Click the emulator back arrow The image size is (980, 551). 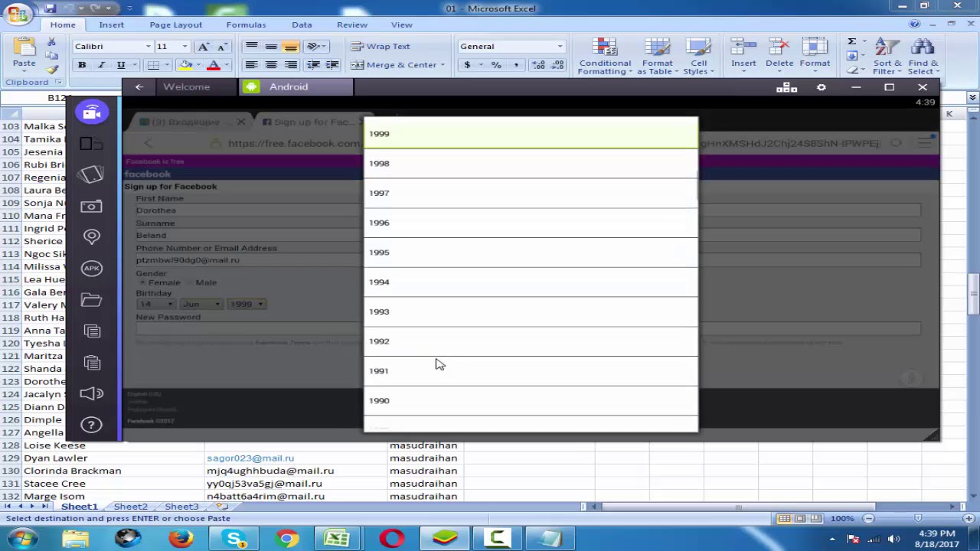click(x=139, y=86)
